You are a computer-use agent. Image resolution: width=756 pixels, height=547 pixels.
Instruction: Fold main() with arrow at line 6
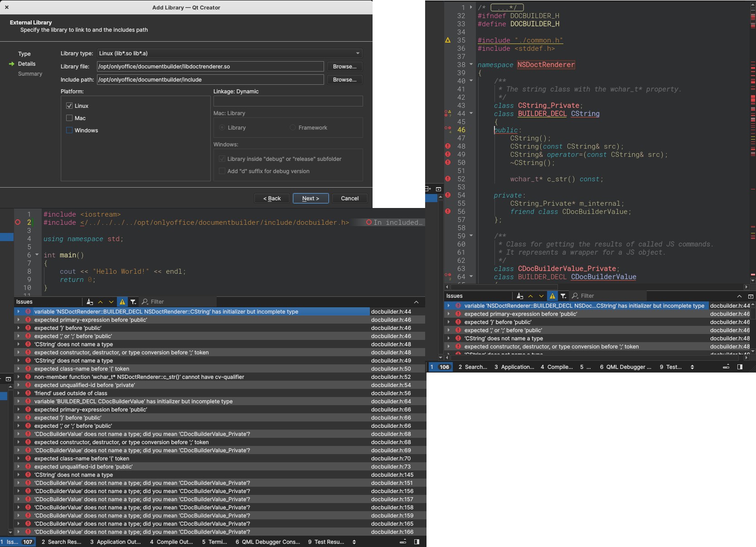click(x=37, y=255)
